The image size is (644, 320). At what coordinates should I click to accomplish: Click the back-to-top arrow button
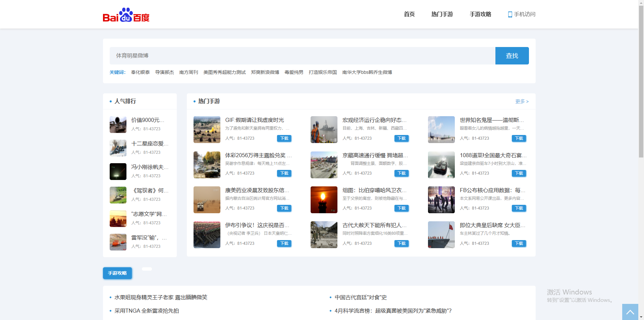coord(630,312)
